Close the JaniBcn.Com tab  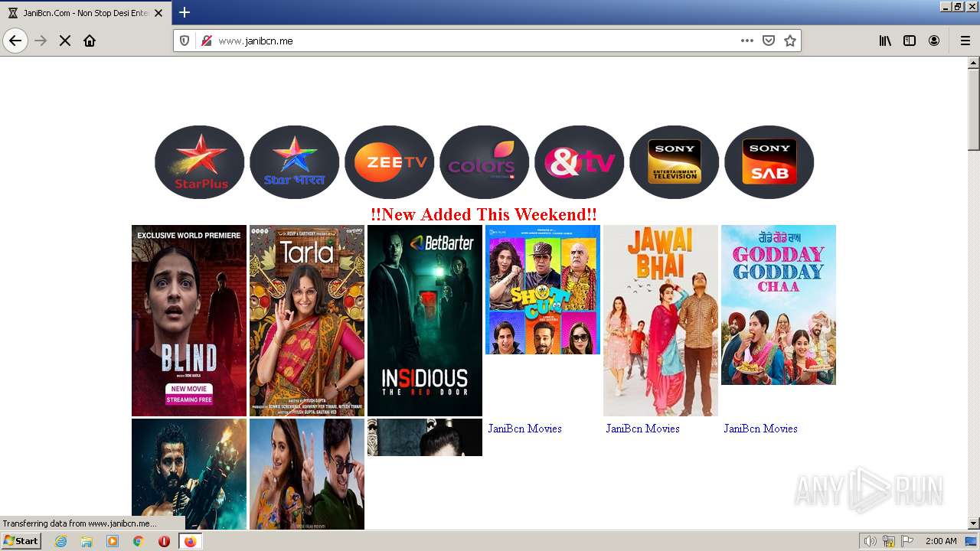158,13
